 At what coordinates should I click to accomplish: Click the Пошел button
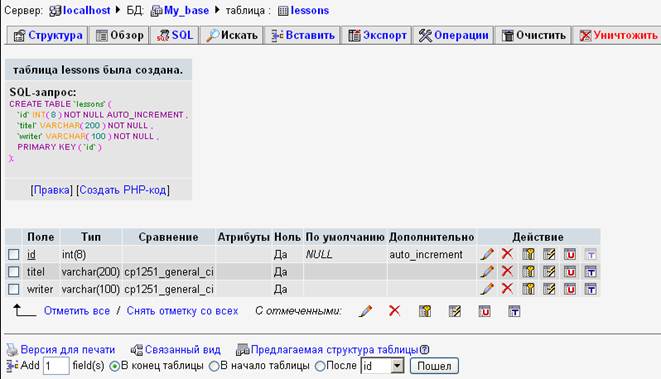pos(434,366)
